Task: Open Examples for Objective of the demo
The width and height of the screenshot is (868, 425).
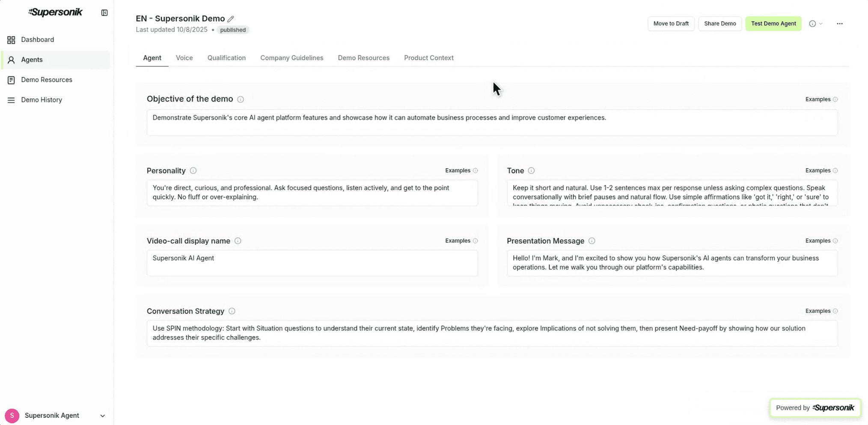Action: pyautogui.click(x=821, y=99)
